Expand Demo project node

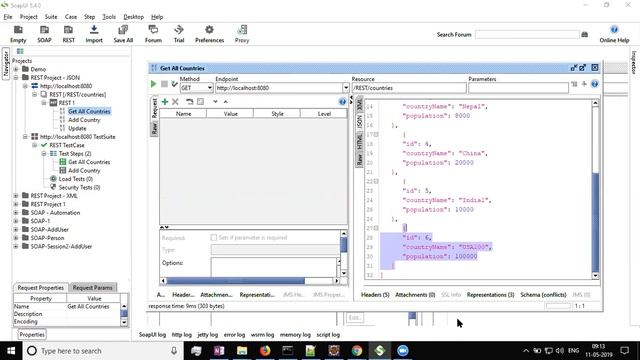pos(16,69)
